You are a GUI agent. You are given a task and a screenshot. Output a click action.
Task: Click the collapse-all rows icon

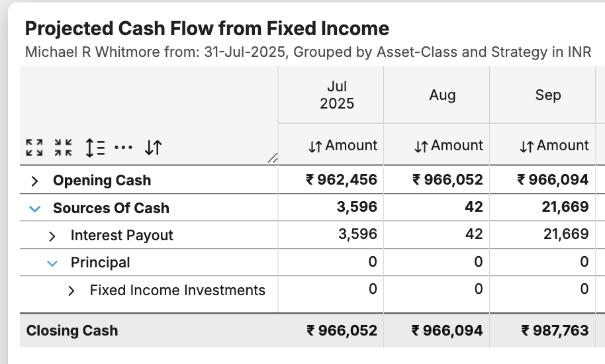point(64,148)
